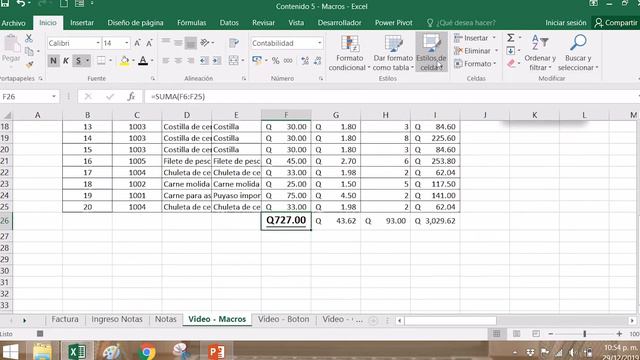Open the font color dropdown arrow
The width and height of the screenshot is (640, 360).
click(x=152, y=61)
